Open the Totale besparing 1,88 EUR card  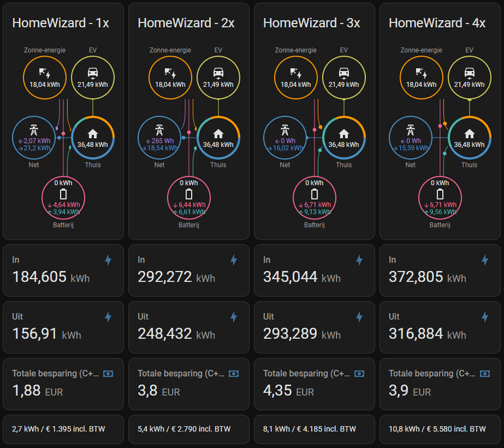point(62,384)
